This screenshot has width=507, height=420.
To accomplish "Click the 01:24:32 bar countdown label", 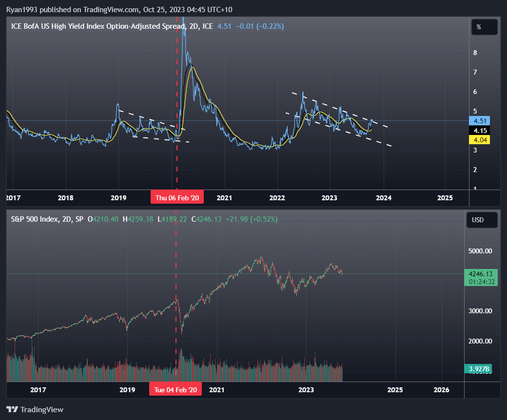I will [x=481, y=282].
